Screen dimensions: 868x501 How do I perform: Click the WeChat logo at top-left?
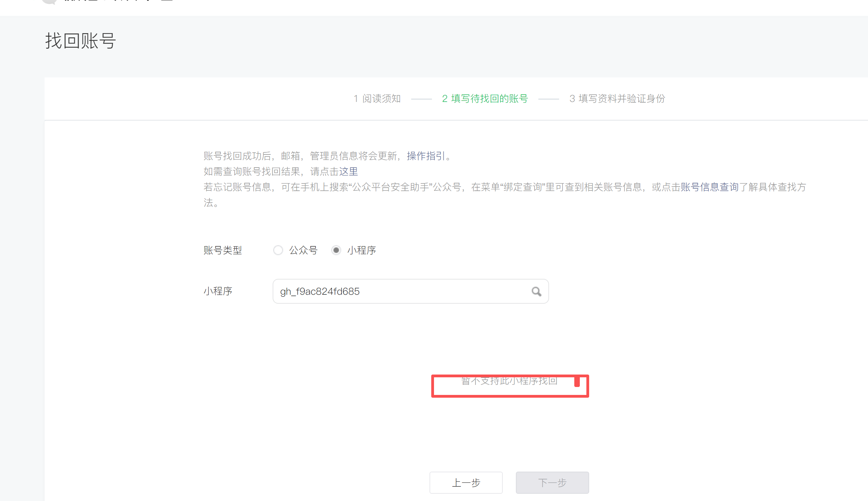(49, 1)
